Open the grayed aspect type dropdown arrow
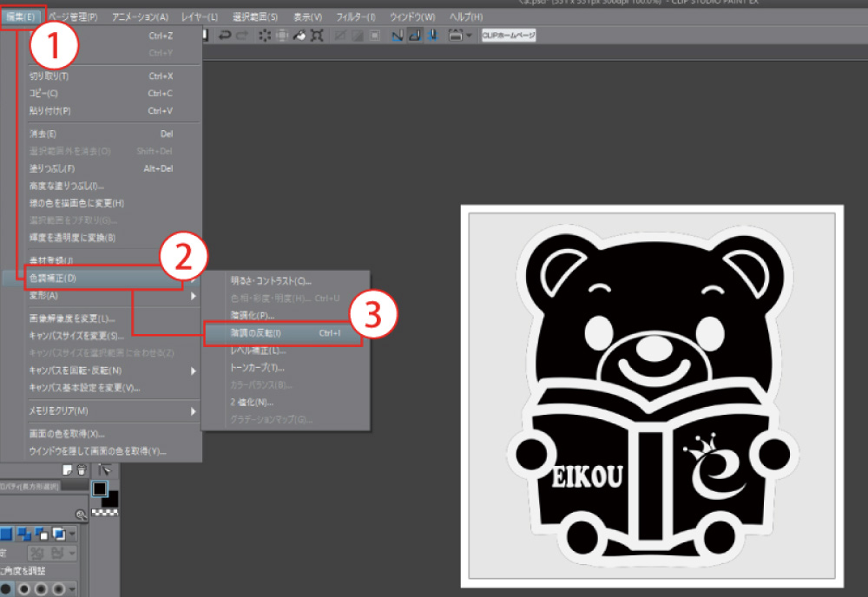Viewport: 868px width, 597px height. 71,553
